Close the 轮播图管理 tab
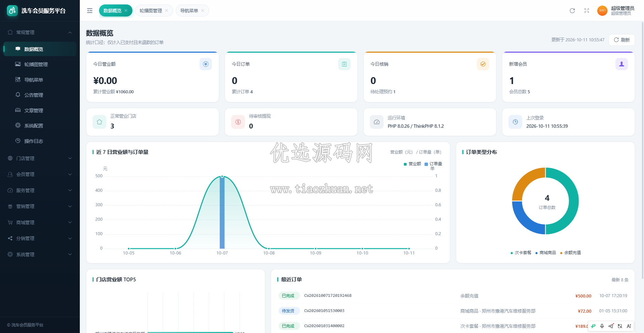Screen dimensions: 644x333 167,11
